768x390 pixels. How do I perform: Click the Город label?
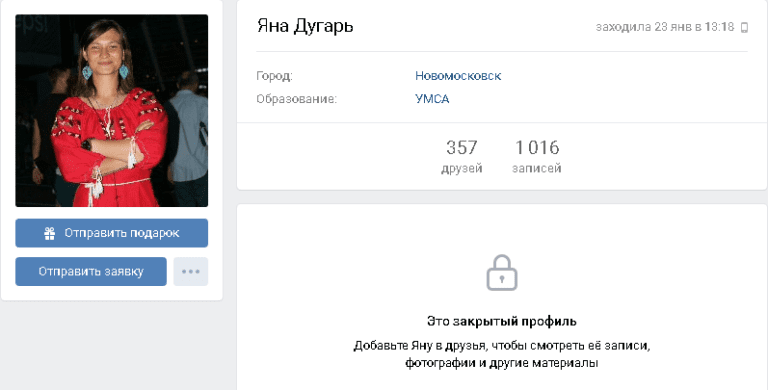tap(274, 76)
